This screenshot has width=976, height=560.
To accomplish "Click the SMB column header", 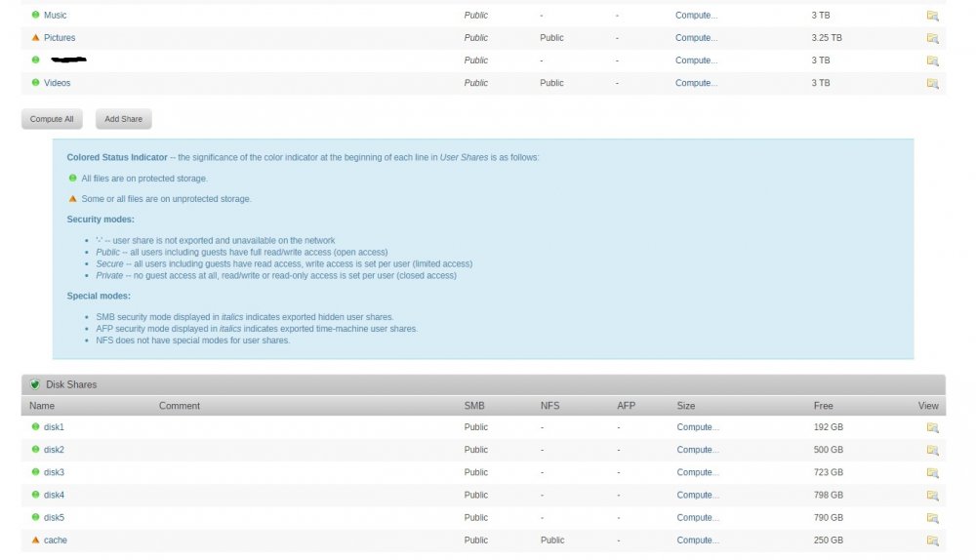I will click(x=474, y=406).
